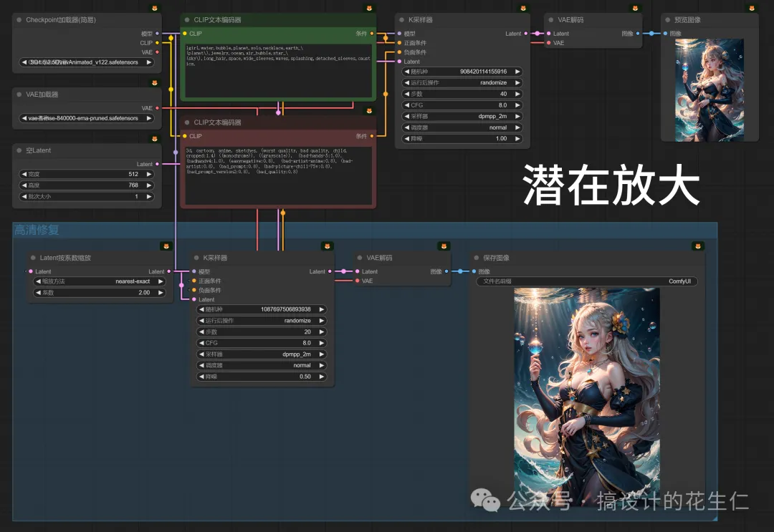Click the K采样器 title in 高清修复 group
774x532 pixels.
(x=215, y=258)
